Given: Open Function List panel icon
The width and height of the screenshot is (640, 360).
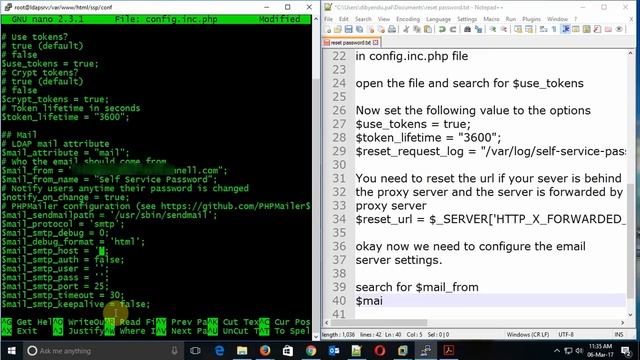Looking at the screenshot, I should pyautogui.click(x=597, y=29).
